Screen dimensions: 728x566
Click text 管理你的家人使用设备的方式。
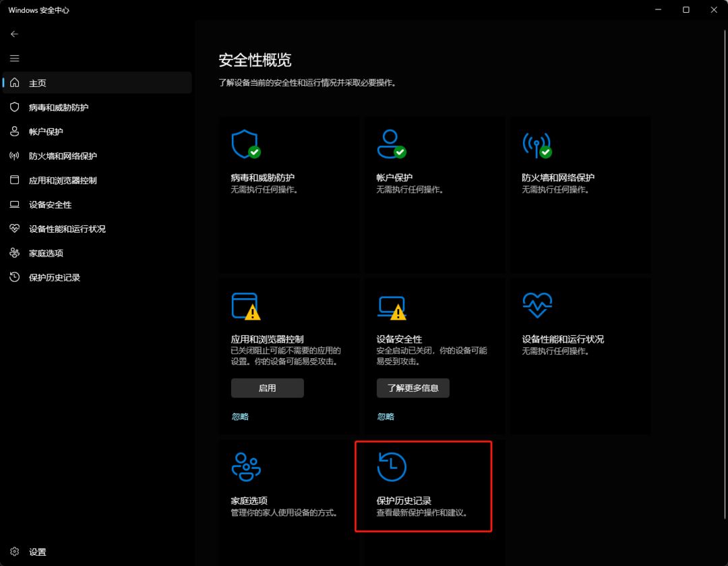[x=284, y=513]
